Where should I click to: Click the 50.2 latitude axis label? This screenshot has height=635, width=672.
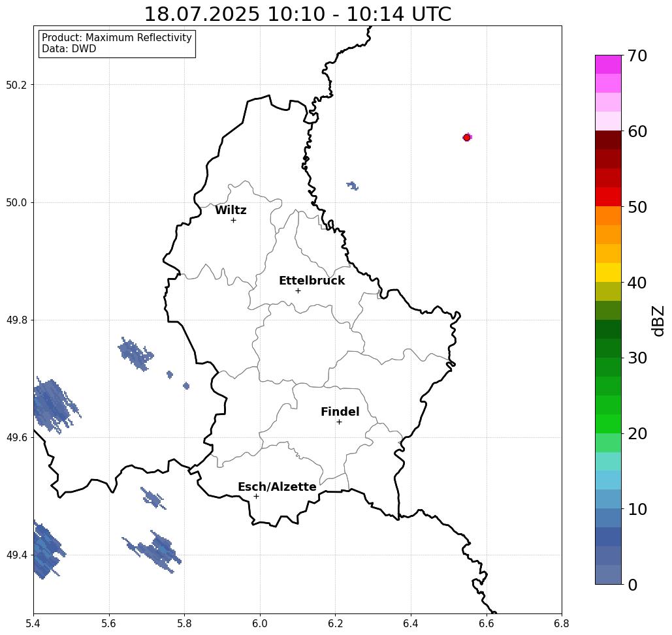pyautogui.click(x=16, y=85)
